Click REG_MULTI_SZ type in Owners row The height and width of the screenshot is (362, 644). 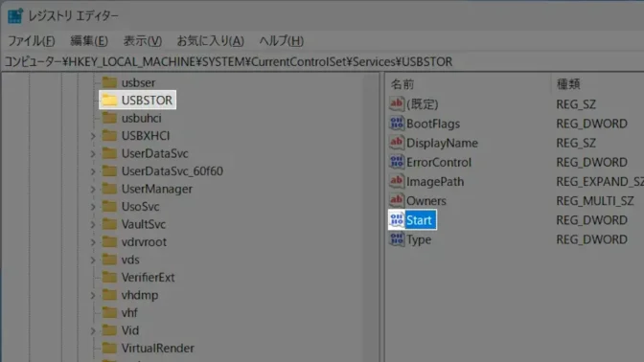[595, 201]
